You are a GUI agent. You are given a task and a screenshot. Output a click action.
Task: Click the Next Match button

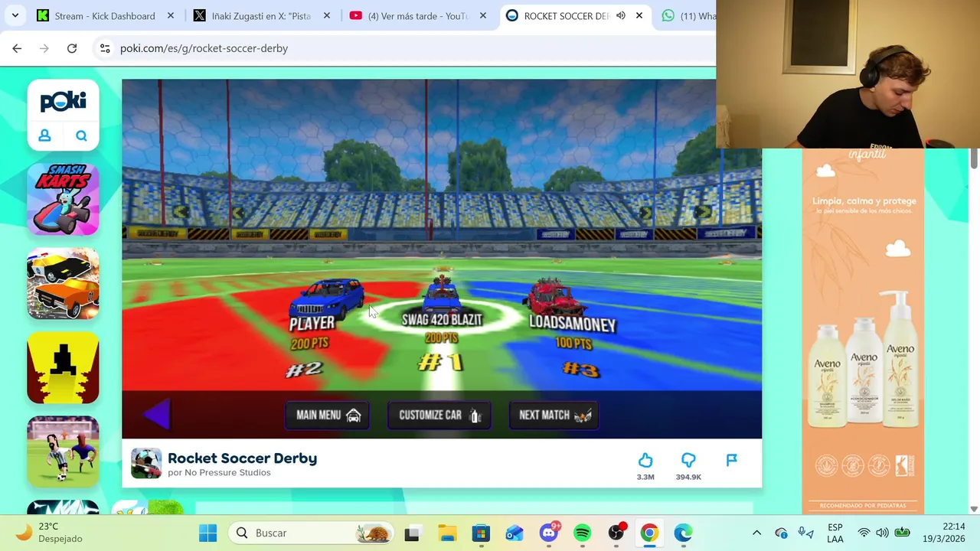click(x=554, y=415)
